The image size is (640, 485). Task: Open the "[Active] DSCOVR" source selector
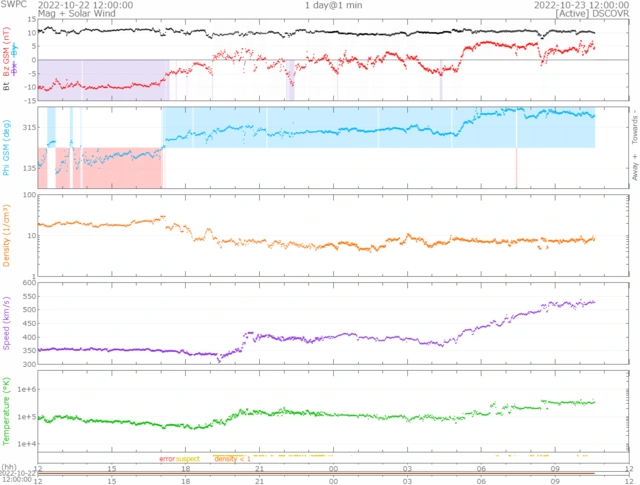(592, 13)
